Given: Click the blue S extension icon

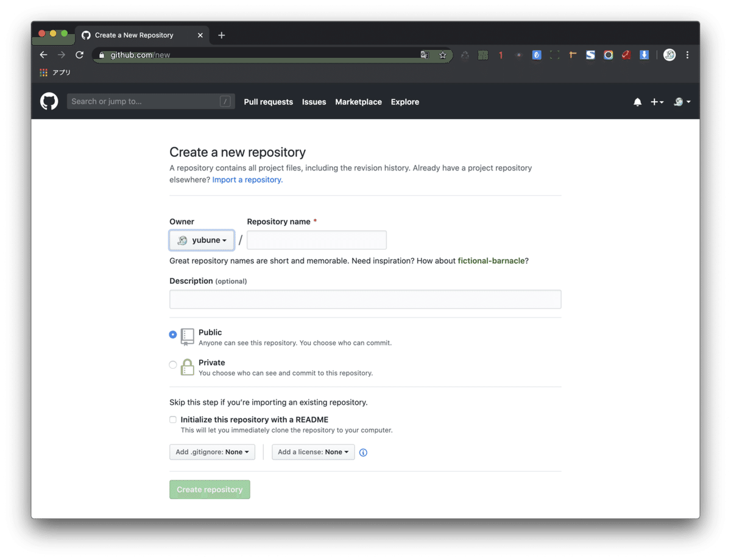Looking at the screenshot, I should click(x=590, y=55).
